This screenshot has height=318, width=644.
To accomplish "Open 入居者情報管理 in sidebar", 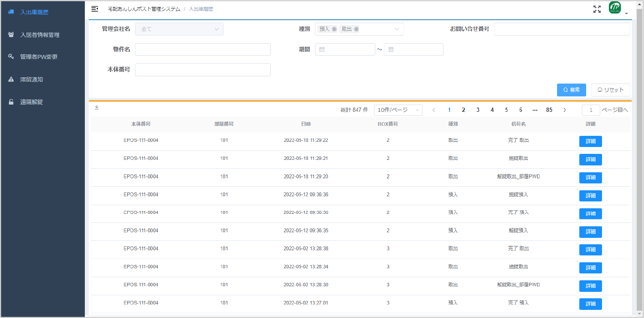I will click(x=39, y=35).
